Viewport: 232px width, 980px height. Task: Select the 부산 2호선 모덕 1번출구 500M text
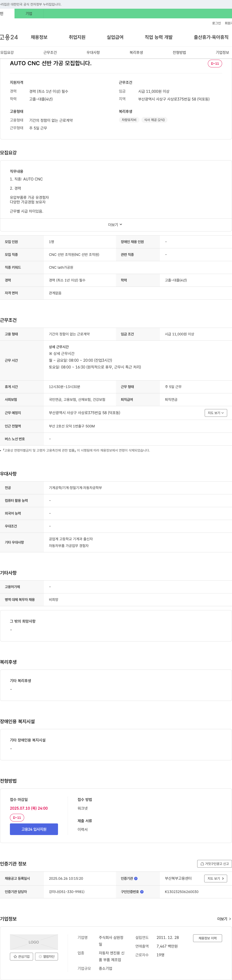tap(72, 426)
